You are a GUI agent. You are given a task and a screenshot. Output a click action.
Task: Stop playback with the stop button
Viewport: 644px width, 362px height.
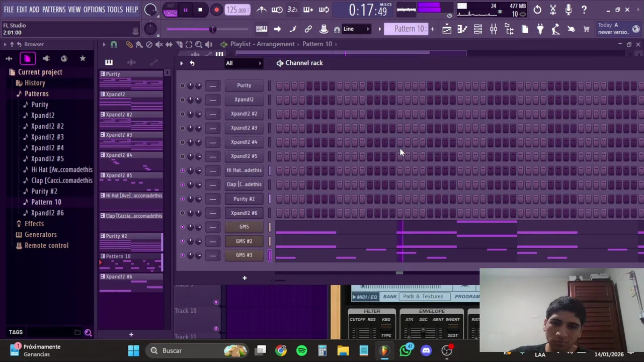pos(200,10)
